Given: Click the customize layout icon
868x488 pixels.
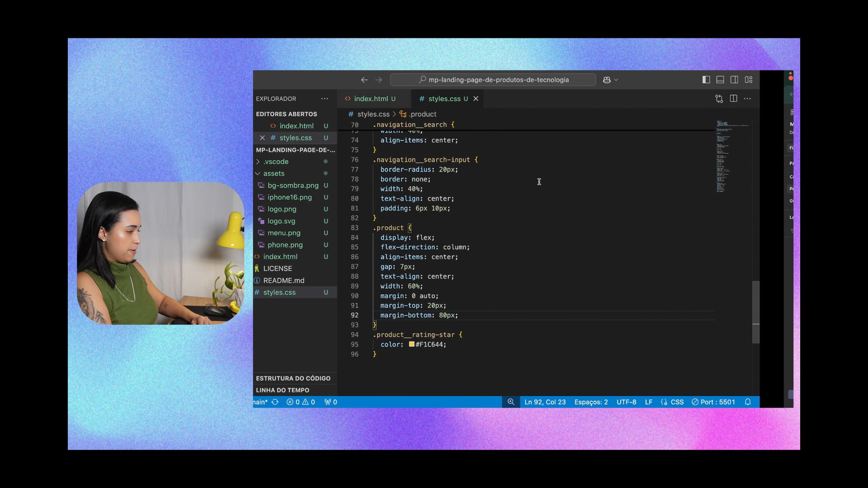Looking at the screenshot, I should [749, 80].
